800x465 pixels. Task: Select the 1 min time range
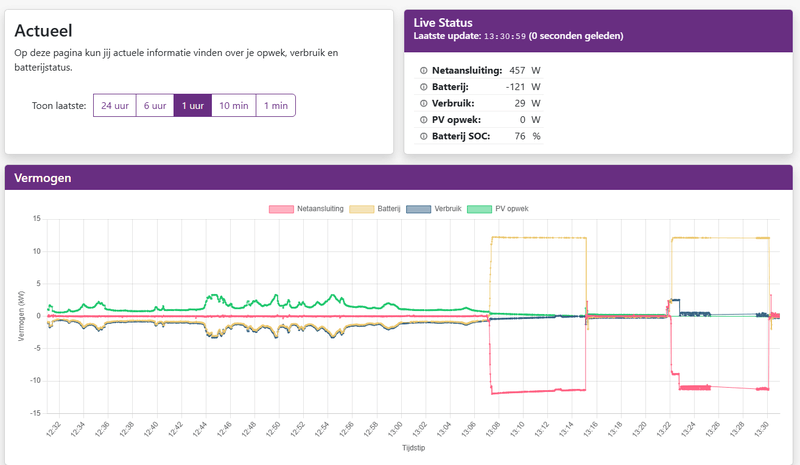coord(276,106)
